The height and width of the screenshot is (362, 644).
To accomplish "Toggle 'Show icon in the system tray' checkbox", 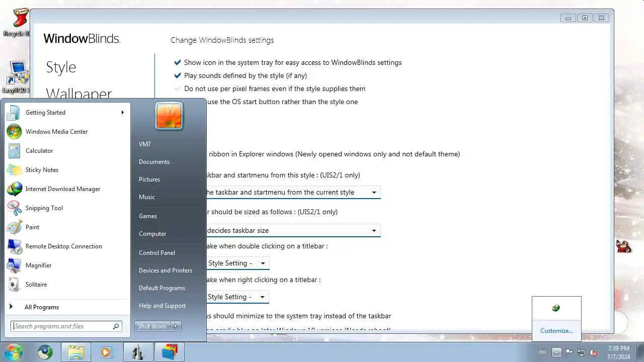I will (177, 63).
